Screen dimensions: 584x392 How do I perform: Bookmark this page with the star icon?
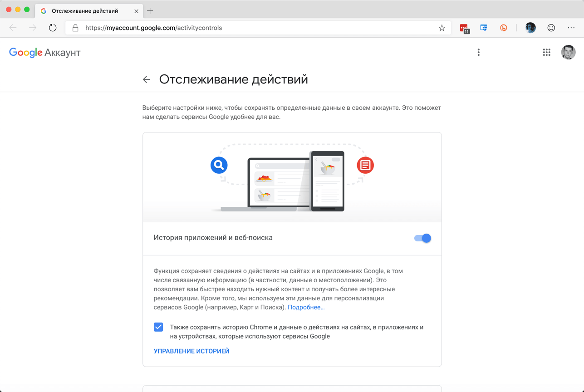[x=442, y=28]
